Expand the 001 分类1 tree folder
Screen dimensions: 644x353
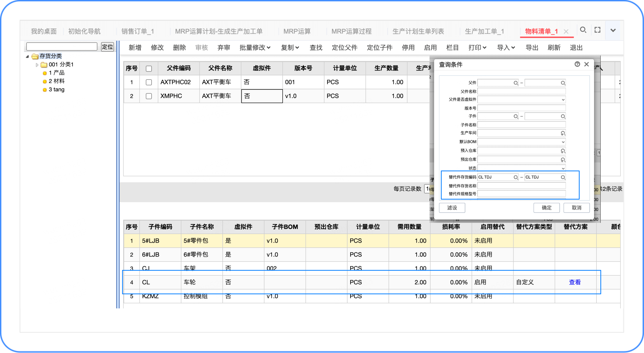pyautogui.click(x=37, y=65)
